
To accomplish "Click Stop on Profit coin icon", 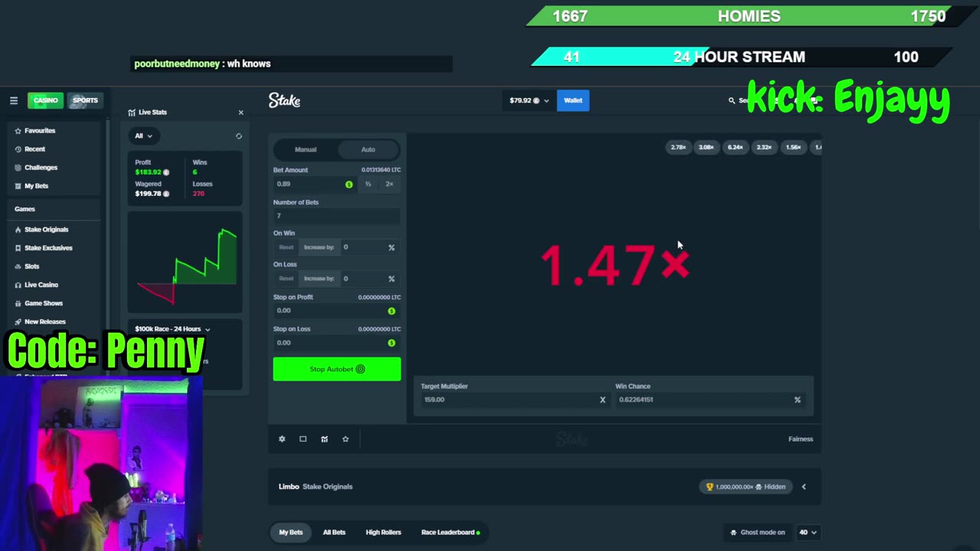I will pos(391,311).
